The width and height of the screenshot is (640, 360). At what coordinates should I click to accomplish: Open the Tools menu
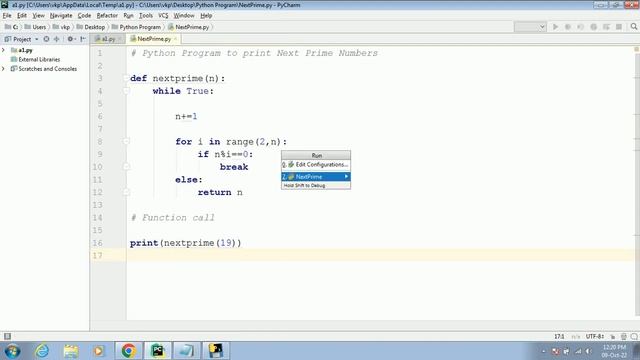tap(146, 16)
